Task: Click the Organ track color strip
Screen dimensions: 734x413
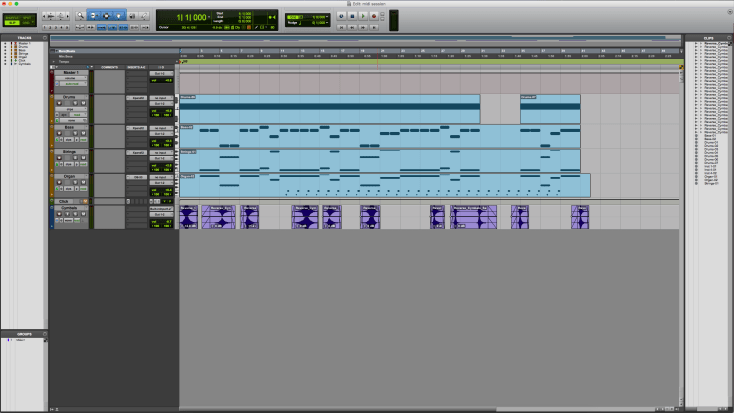Action: [52, 185]
